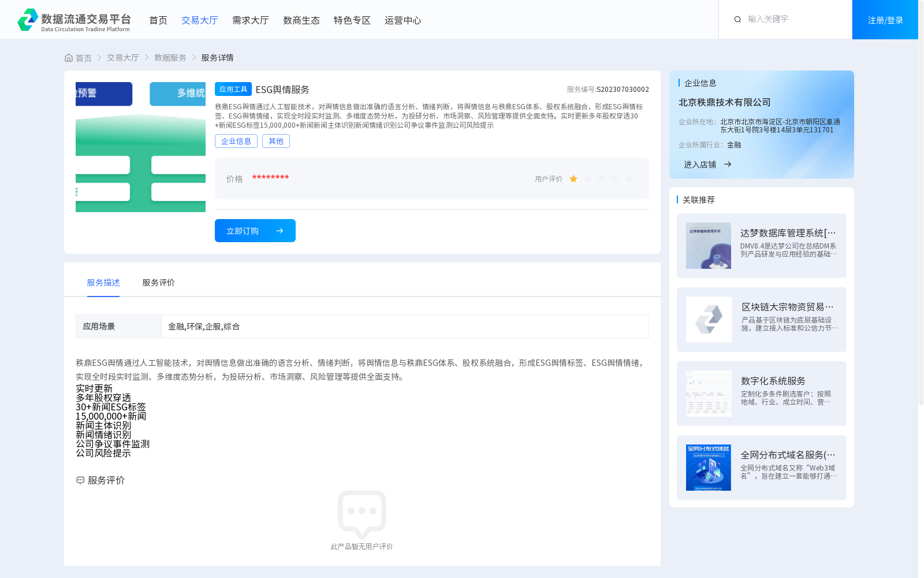Click 数字化系统服务 title text
The height and width of the screenshot is (578, 924).
773,381
